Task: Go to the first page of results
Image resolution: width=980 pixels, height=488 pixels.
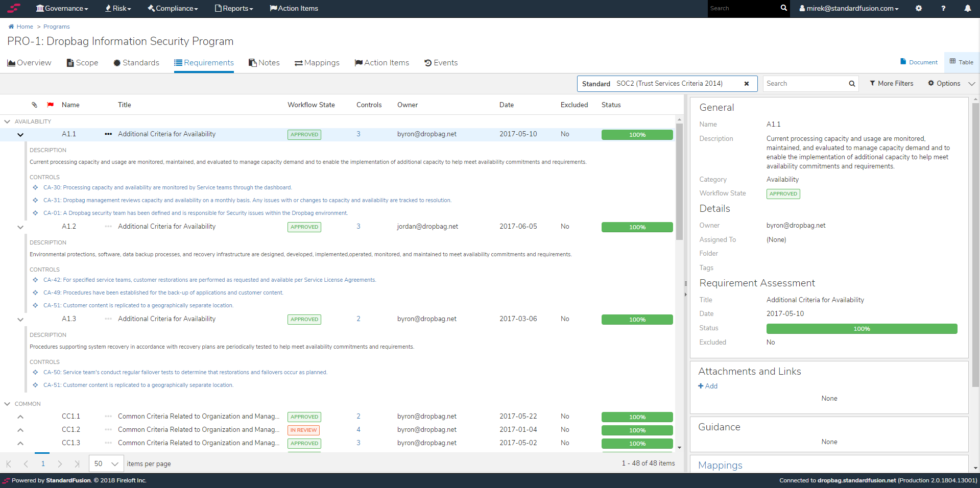Action: (x=9, y=464)
